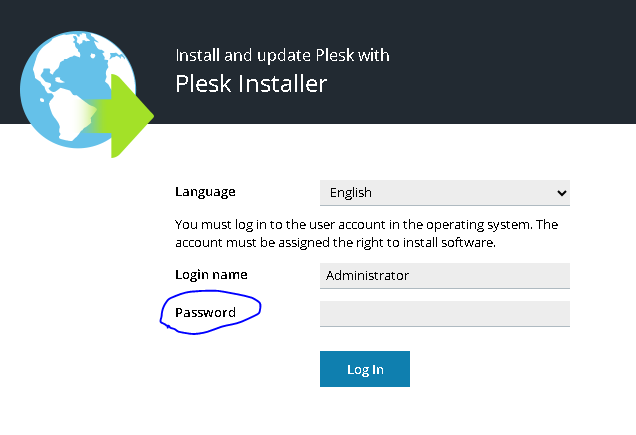Image resolution: width=636 pixels, height=435 pixels.
Task: Click the "You must log in" instruction line
Action: click(x=366, y=225)
